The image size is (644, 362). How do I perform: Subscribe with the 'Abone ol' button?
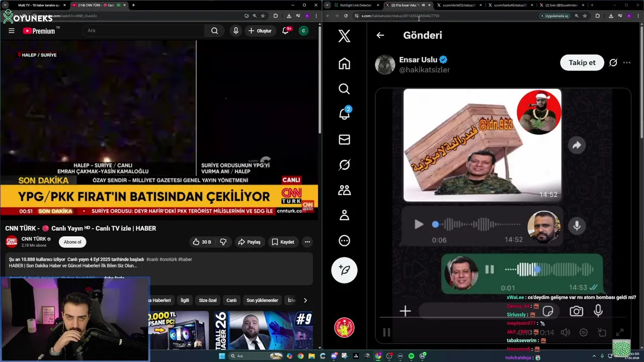pyautogui.click(x=72, y=242)
